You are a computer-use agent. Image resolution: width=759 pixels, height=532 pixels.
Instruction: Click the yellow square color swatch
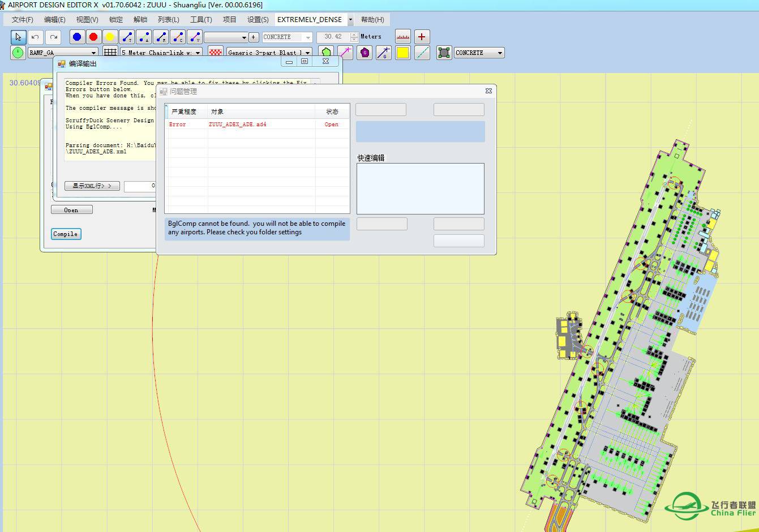[x=402, y=53]
